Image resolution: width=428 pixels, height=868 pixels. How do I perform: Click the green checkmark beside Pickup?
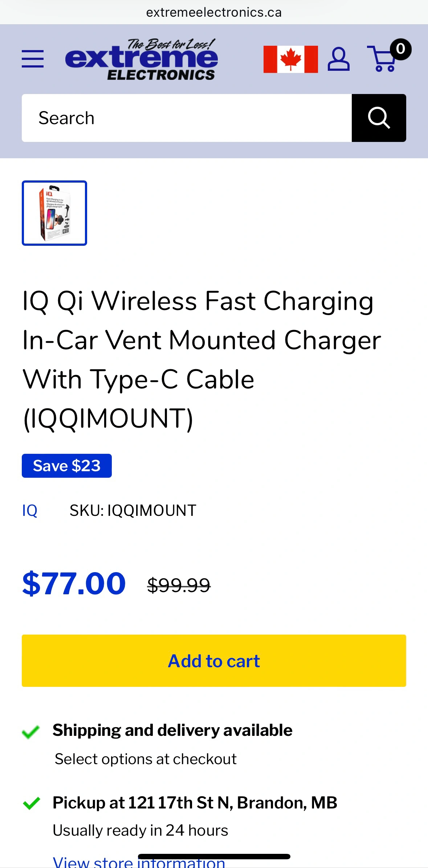(32, 803)
